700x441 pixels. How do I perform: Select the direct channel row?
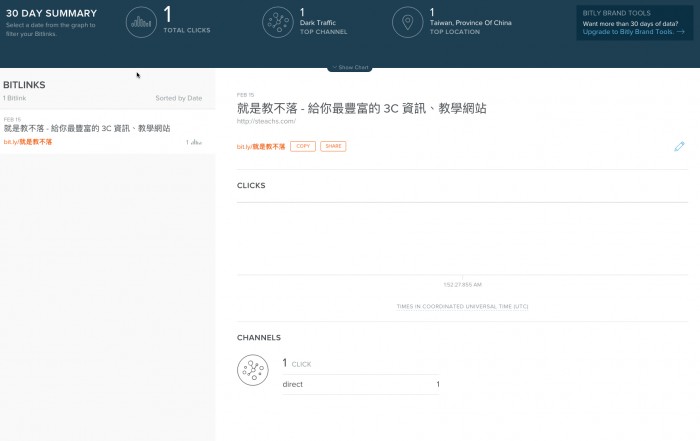pos(360,384)
